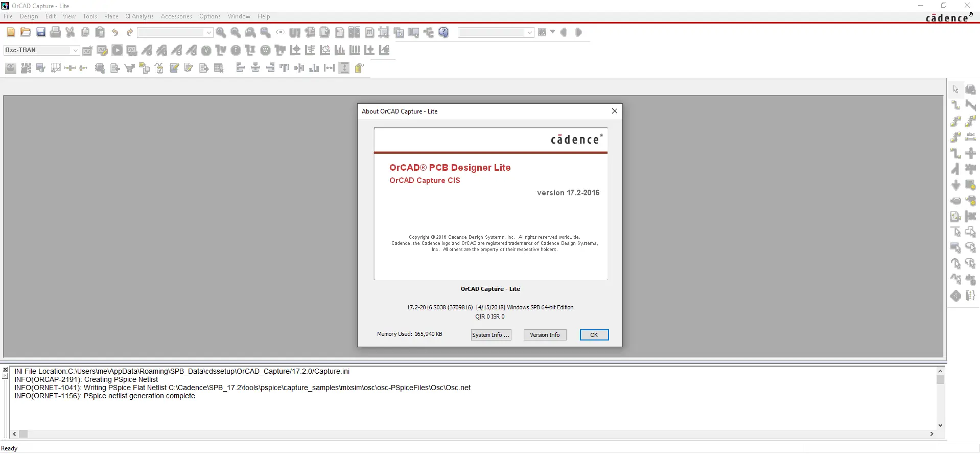
Task: Click the Cut scissors icon
Action: pyautogui.click(x=71, y=32)
